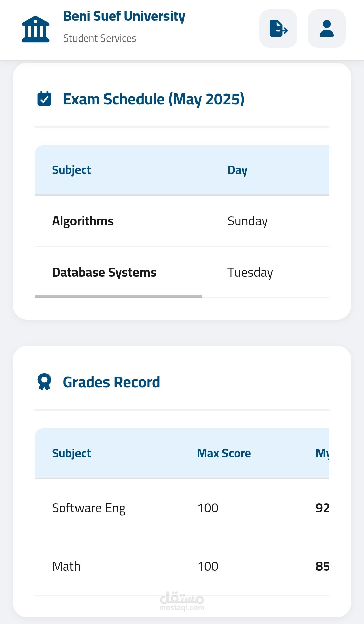Click the award ribbon icon
Screen dimensions: 364x624
click(44, 382)
